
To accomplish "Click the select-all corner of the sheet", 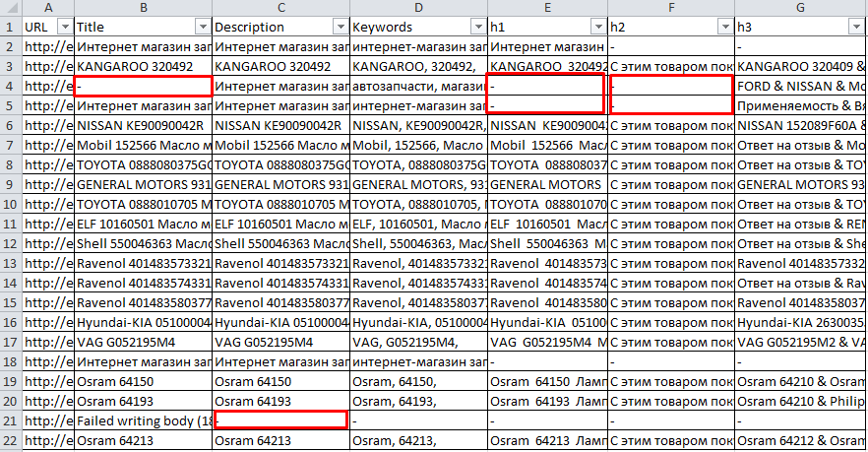I will (11, 8).
